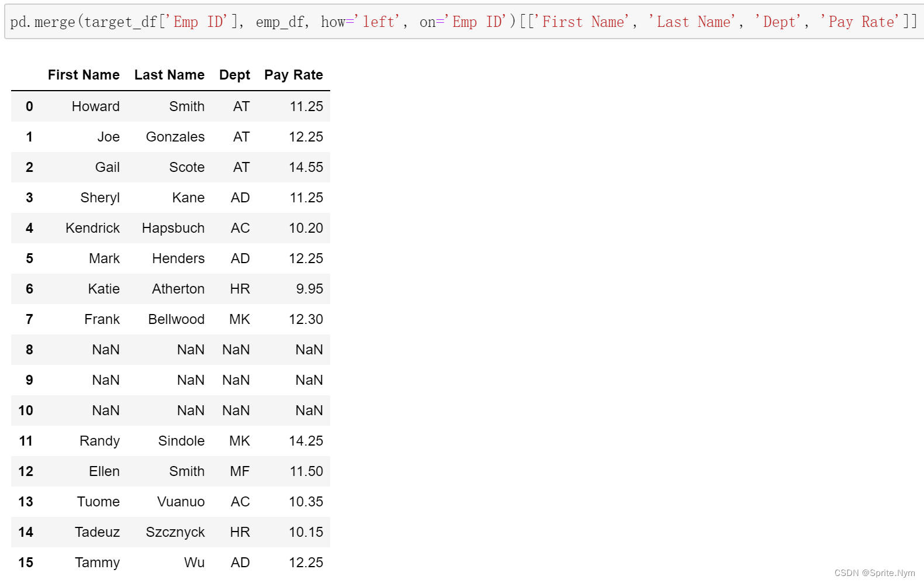Click the cell containing Frank
The image size is (924, 583).
[102, 319]
